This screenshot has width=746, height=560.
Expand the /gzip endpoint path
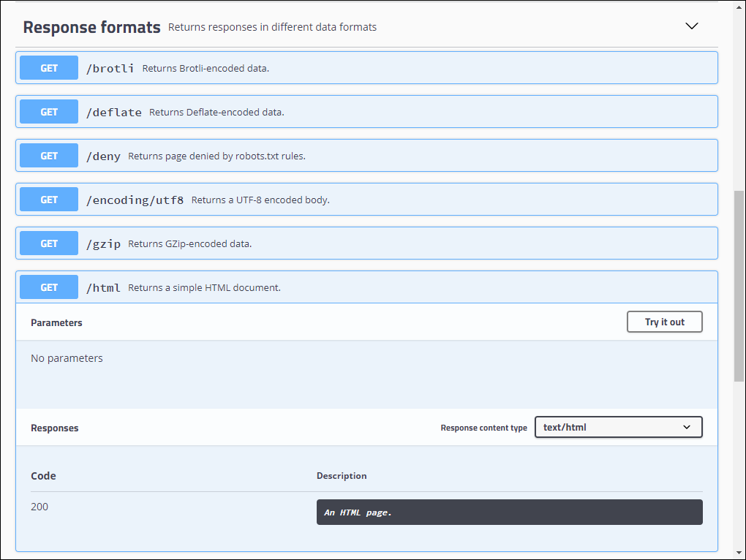[x=103, y=243]
